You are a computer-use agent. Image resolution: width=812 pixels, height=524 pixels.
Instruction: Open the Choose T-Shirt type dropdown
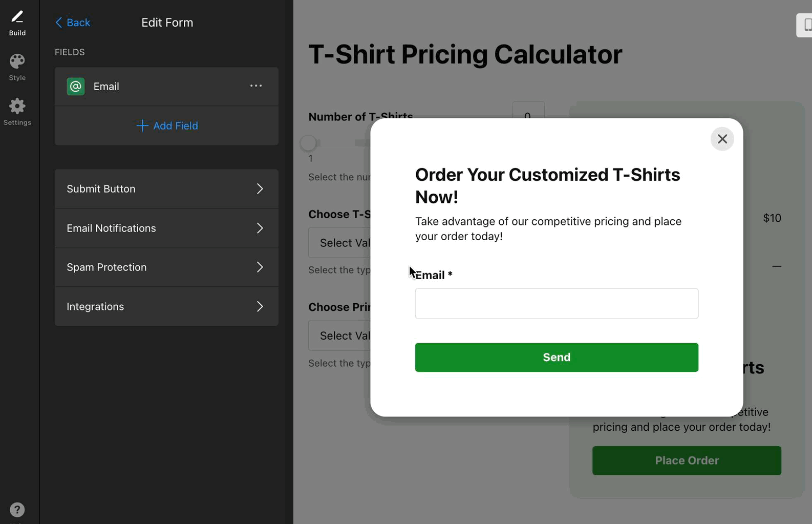339,243
